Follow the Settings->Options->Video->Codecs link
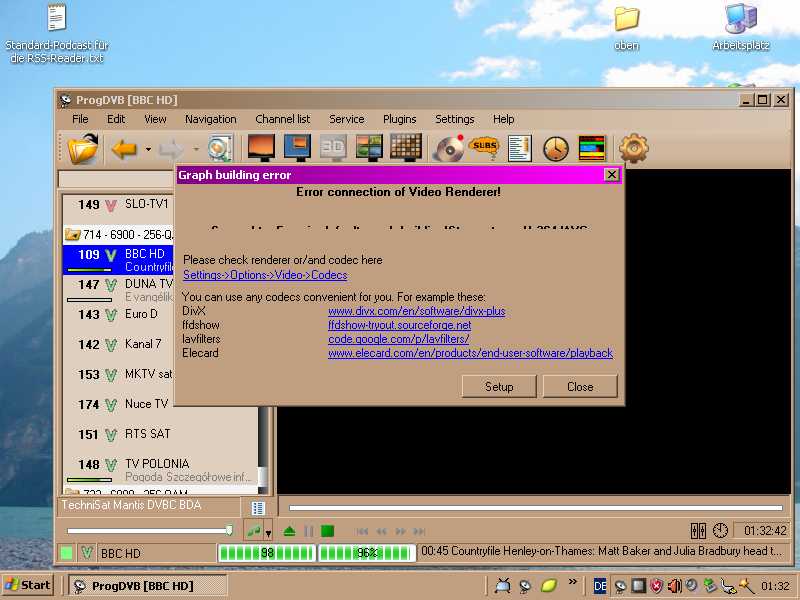The width and height of the screenshot is (800, 600). point(265,275)
